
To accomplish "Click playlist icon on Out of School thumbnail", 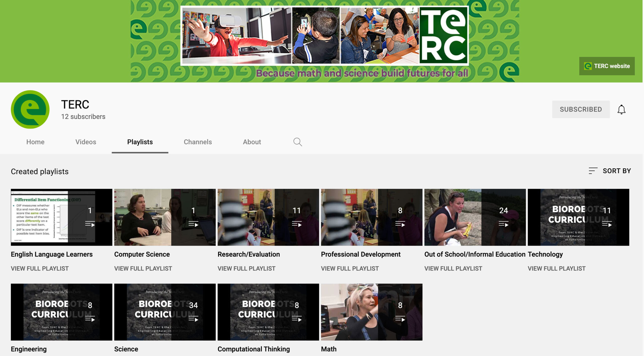I will [x=503, y=224].
